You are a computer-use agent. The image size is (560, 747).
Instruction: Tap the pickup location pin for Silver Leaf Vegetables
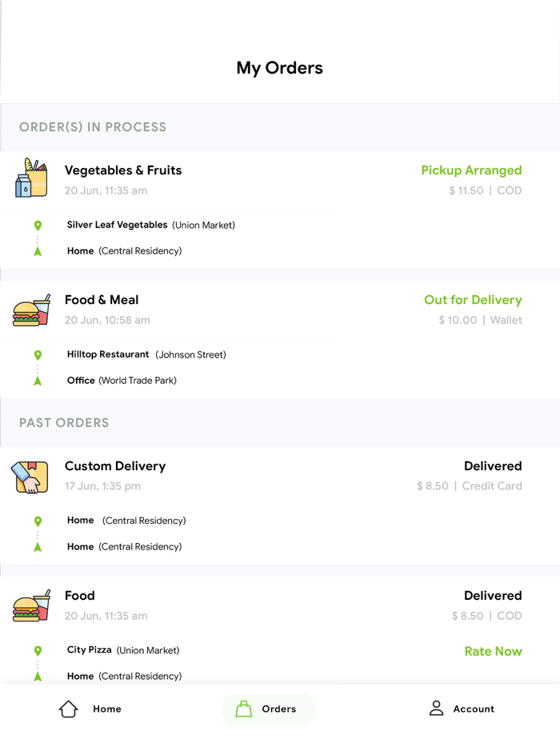(x=38, y=225)
